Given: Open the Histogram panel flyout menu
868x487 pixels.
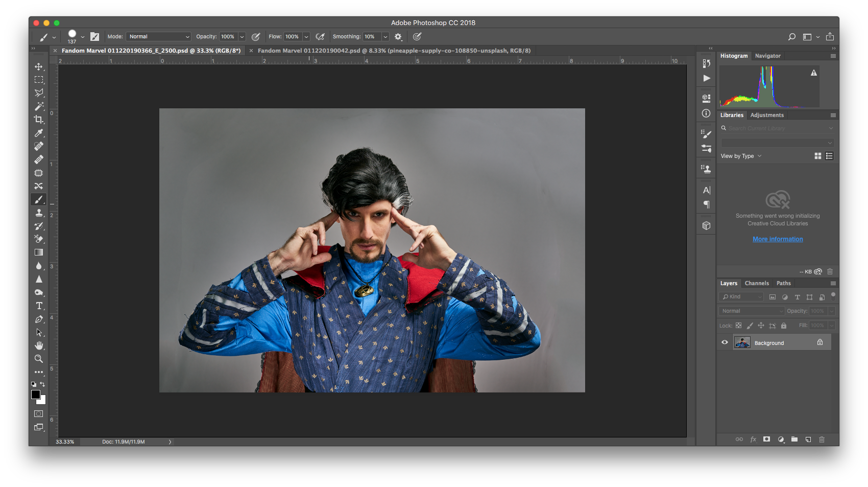Looking at the screenshot, I should (833, 56).
